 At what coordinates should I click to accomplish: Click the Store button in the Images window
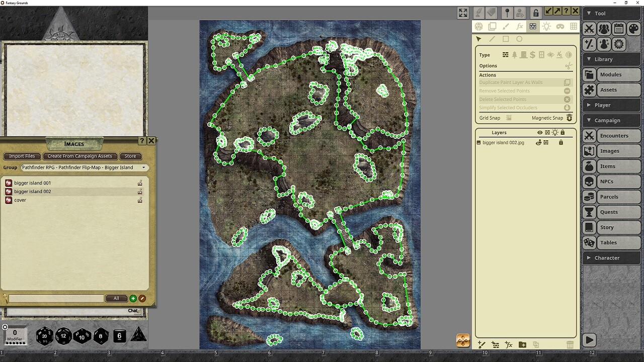click(130, 156)
